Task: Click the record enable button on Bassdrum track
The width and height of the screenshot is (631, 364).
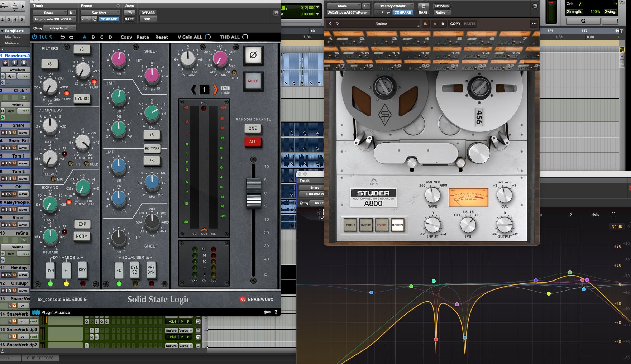Action: pyautogui.click(x=5, y=63)
